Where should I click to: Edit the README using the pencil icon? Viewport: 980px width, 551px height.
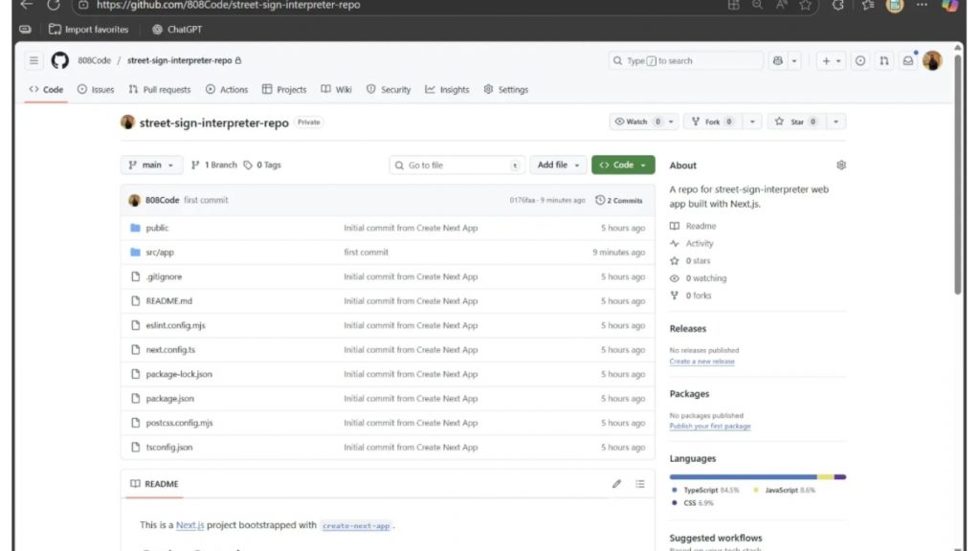coord(616,483)
